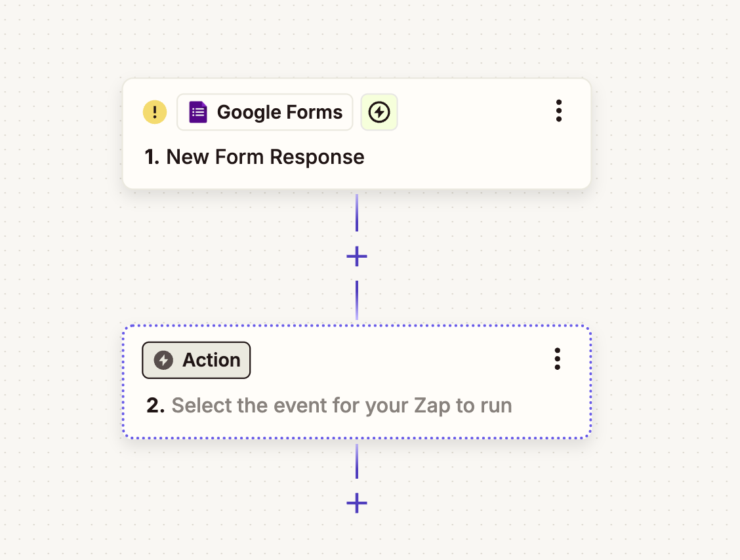The width and height of the screenshot is (740, 560).
Task: Click 'Select the event for your Zap to run'
Action: coord(341,405)
